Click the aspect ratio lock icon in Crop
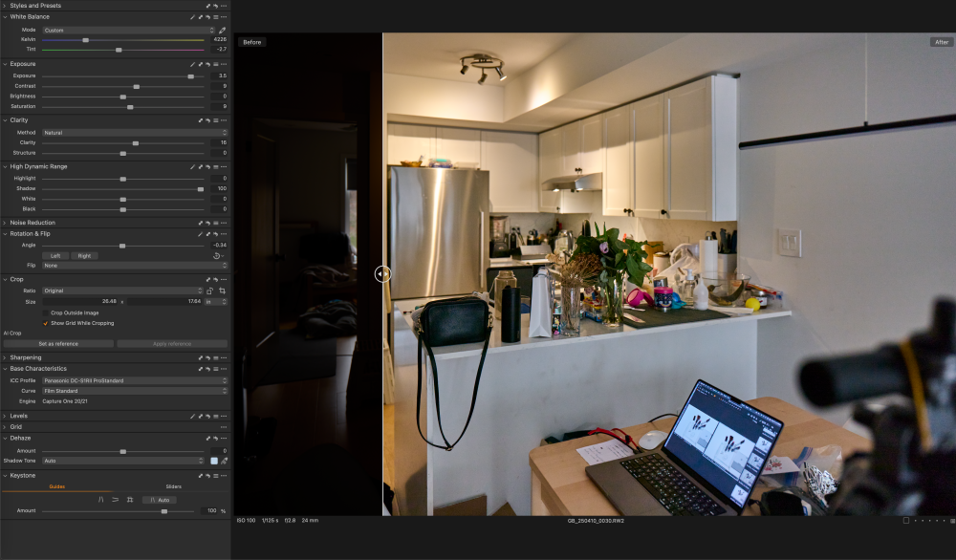 [209, 291]
